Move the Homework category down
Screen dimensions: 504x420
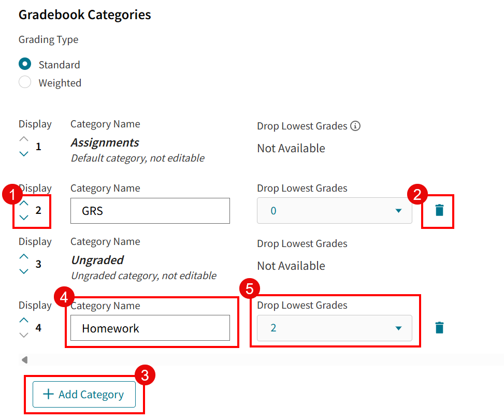tap(24, 334)
